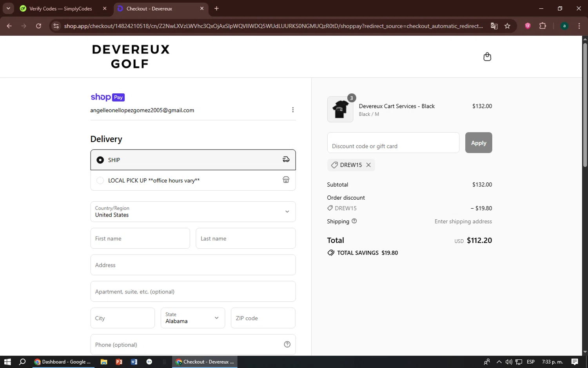Click the Discount code or gift card field
The image size is (588, 368).
point(393,143)
